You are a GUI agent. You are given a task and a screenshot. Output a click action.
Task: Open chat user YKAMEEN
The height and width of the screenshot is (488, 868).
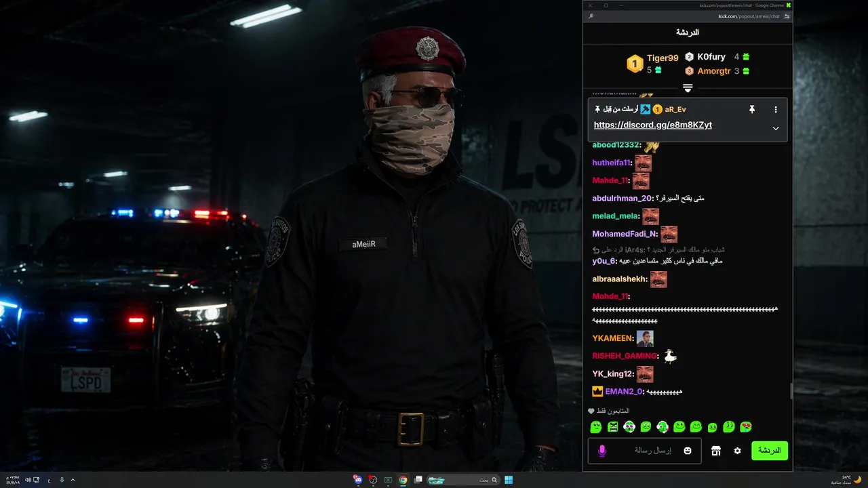pyautogui.click(x=612, y=338)
